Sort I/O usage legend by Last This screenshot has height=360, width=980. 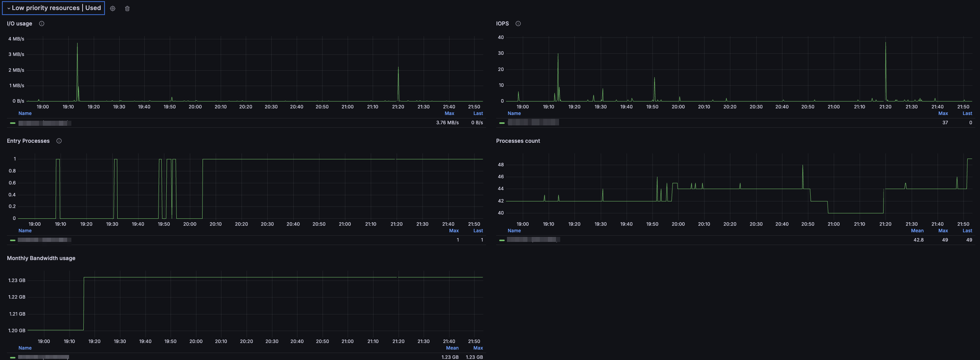(478, 113)
